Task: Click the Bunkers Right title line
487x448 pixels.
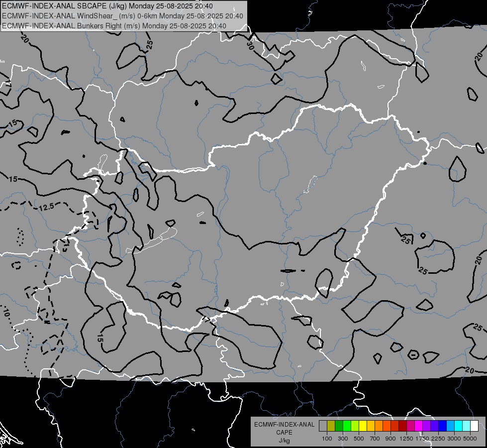Action: click(114, 26)
